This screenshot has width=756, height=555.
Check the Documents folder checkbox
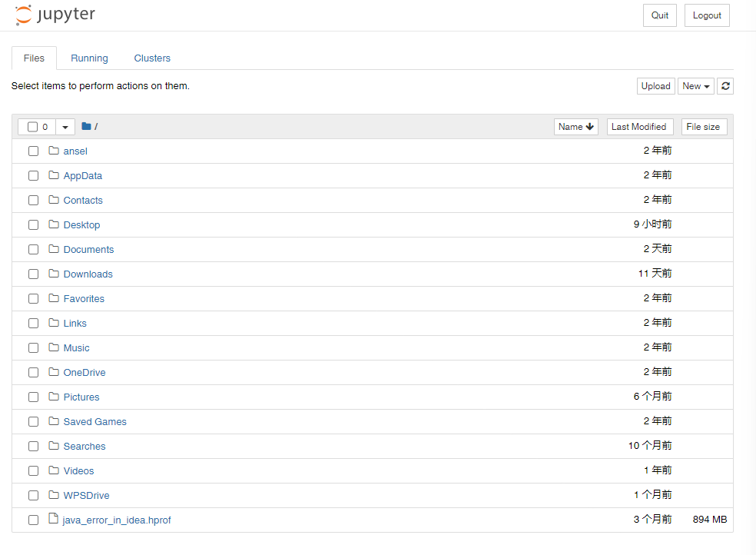(33, 249)
